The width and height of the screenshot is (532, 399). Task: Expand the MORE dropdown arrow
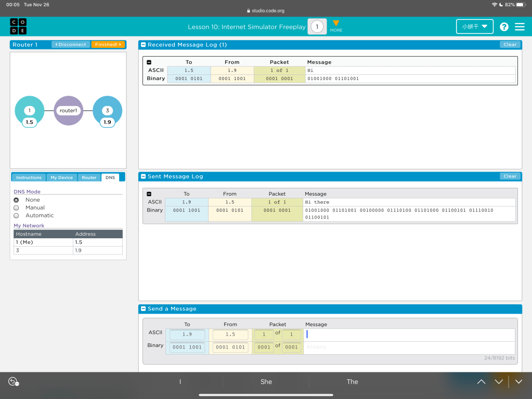tap(336, 24)
